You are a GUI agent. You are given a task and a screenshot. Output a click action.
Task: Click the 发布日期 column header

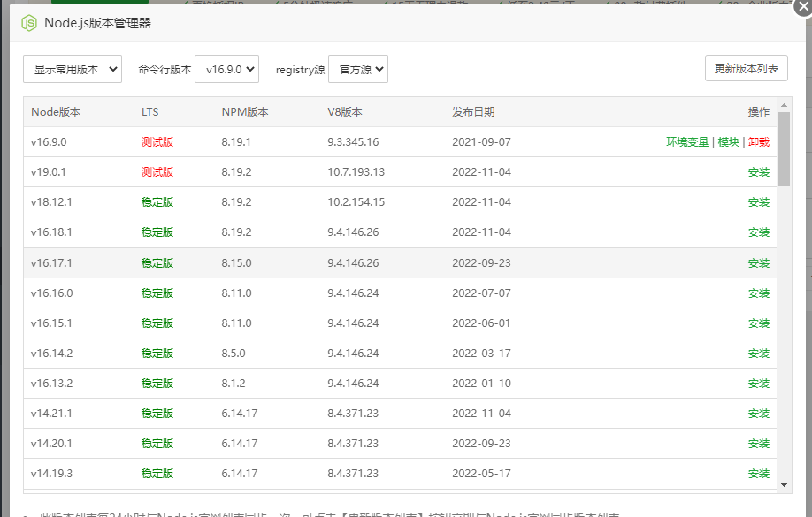(473, 111)
